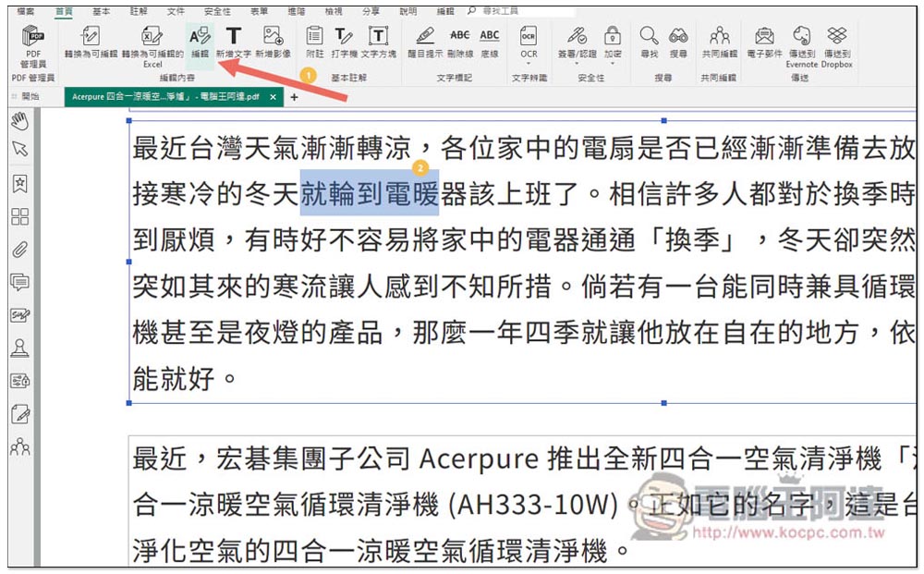Viewport: 924px width, 574px height.
Task: Switch to the 首頁 ribbon tab
Action: pos(64,10)
